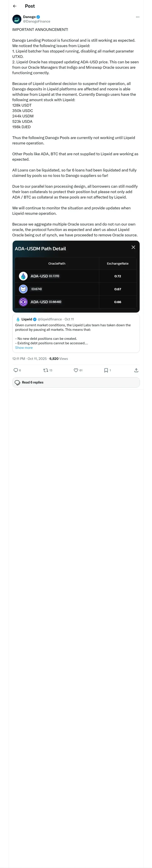Click the Liqwid avatar in quoted post

click(x=18, y=320)
